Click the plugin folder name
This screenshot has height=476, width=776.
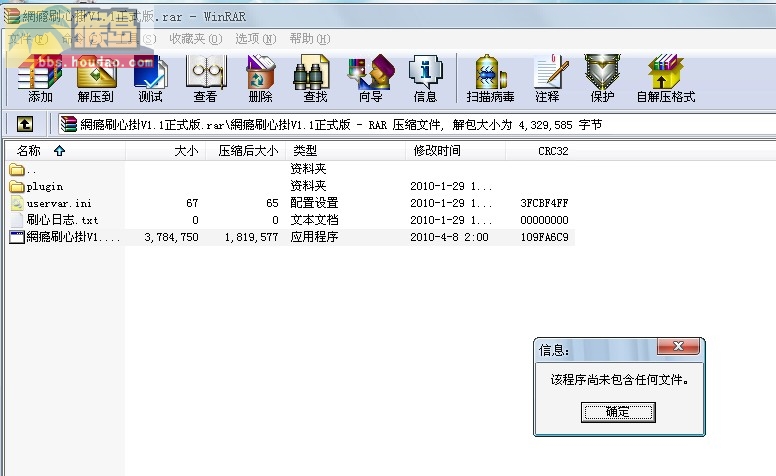45,187
